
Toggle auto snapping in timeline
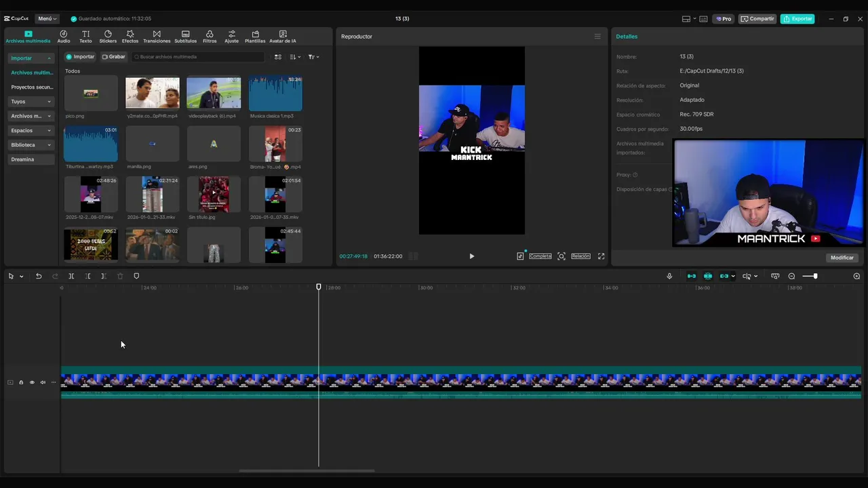coord(708,276)
